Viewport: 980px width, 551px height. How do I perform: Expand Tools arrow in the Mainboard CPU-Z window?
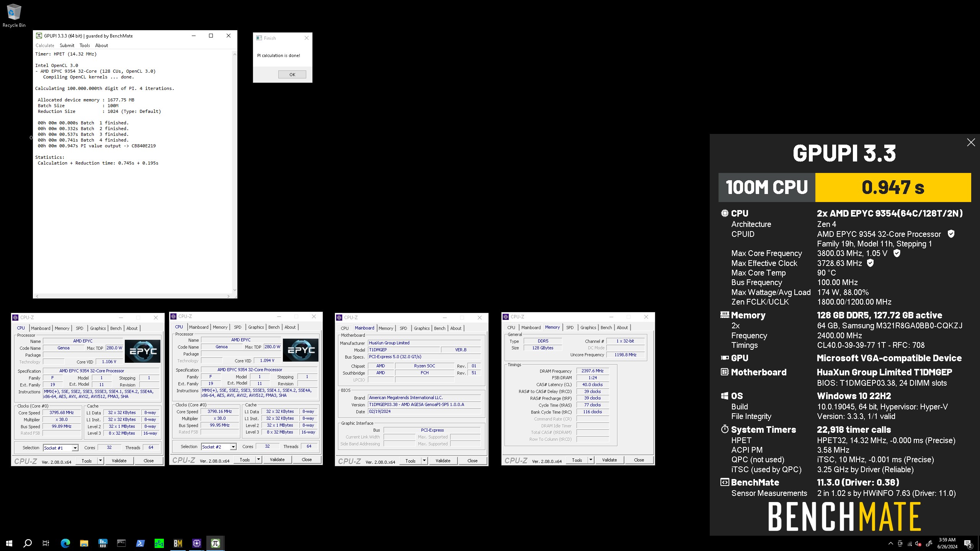click(x=425, y=461)
